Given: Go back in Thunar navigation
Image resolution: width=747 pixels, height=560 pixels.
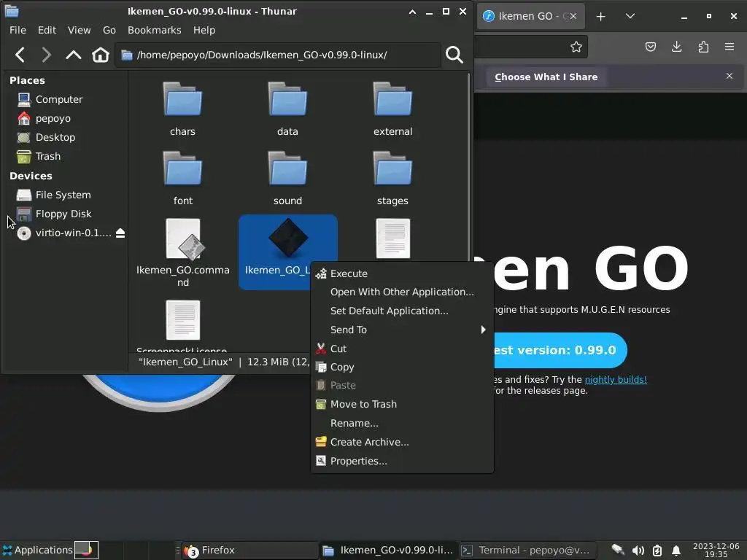Looking at the screenshot, I should pos(20,55).
